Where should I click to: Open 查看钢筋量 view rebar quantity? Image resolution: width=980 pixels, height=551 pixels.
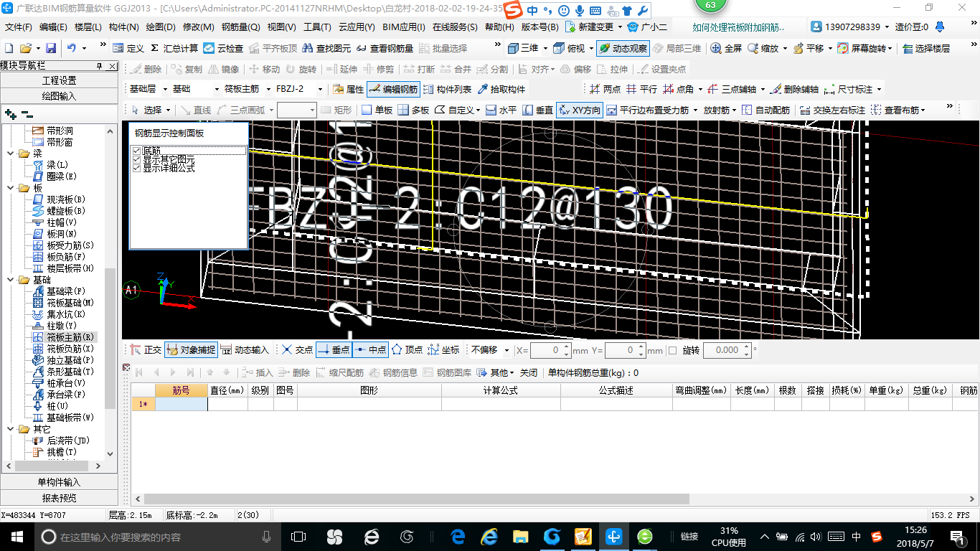pos(385,48)
